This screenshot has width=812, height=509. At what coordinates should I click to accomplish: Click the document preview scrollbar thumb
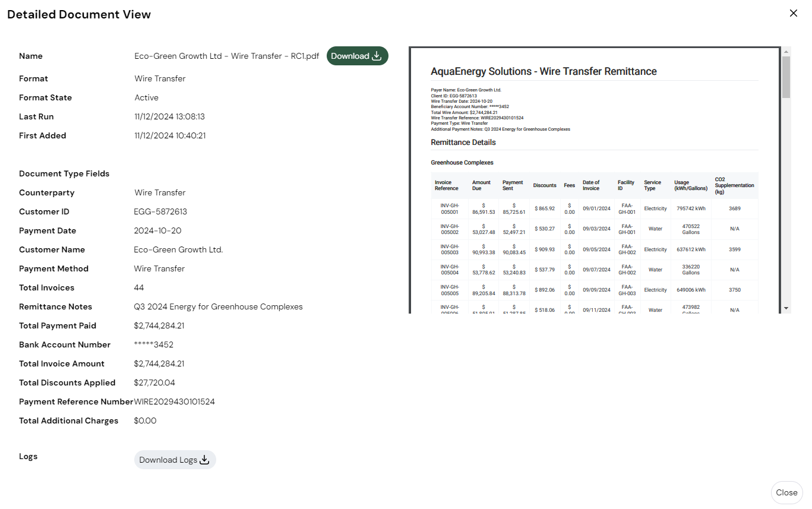pyautogui.click(x=786, y=77)
